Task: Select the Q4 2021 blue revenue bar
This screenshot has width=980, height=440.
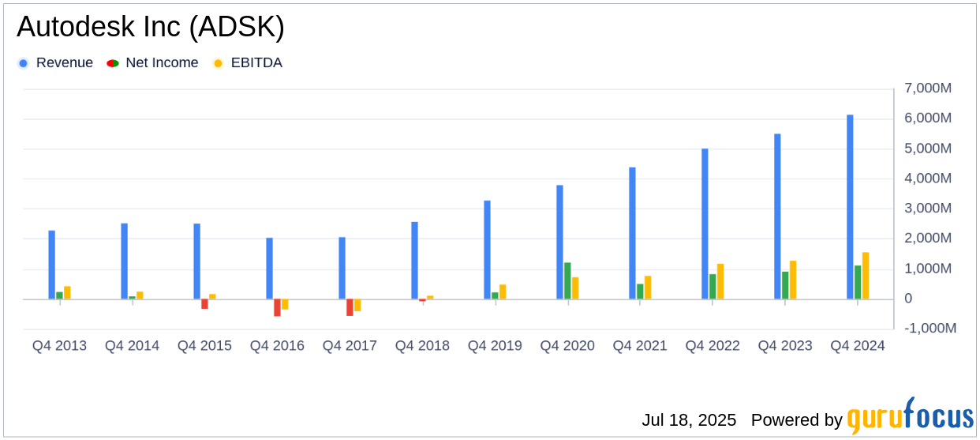Action: click(633, 234)
